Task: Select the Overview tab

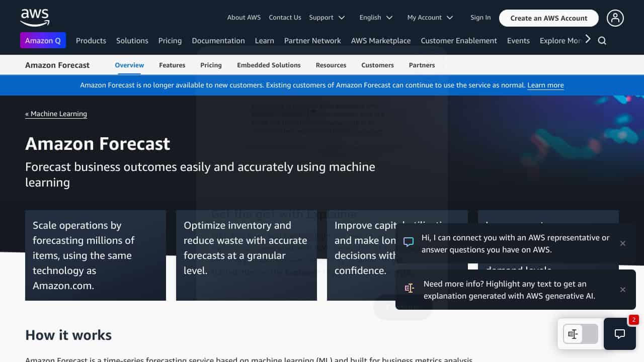Action: (x=129, y=65)
